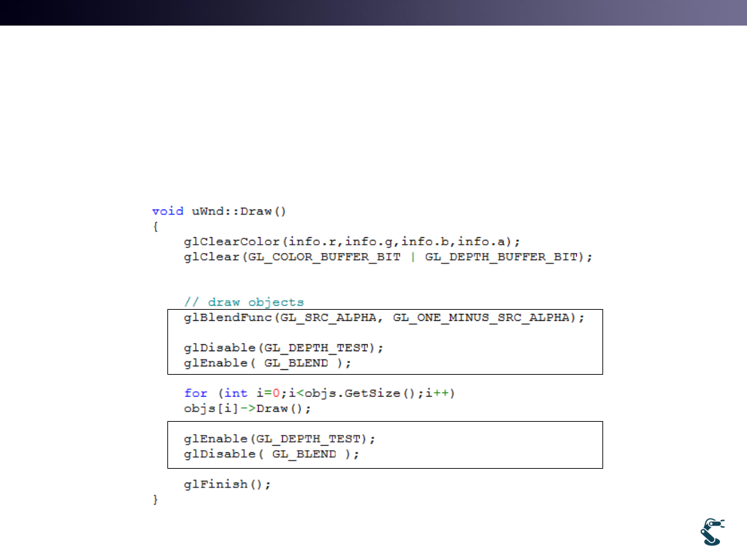Click the blue 'for' keyword
This screenshot has width=747, height=560.
(196, 393)
